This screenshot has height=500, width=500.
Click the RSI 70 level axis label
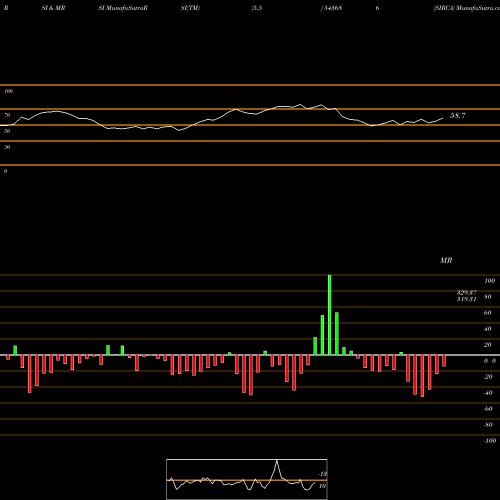7,115
